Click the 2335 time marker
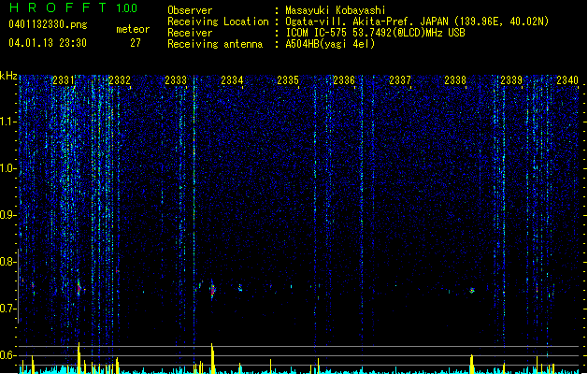Image resolution: width=588 pixels, height=374 pixels. point(288,80)
